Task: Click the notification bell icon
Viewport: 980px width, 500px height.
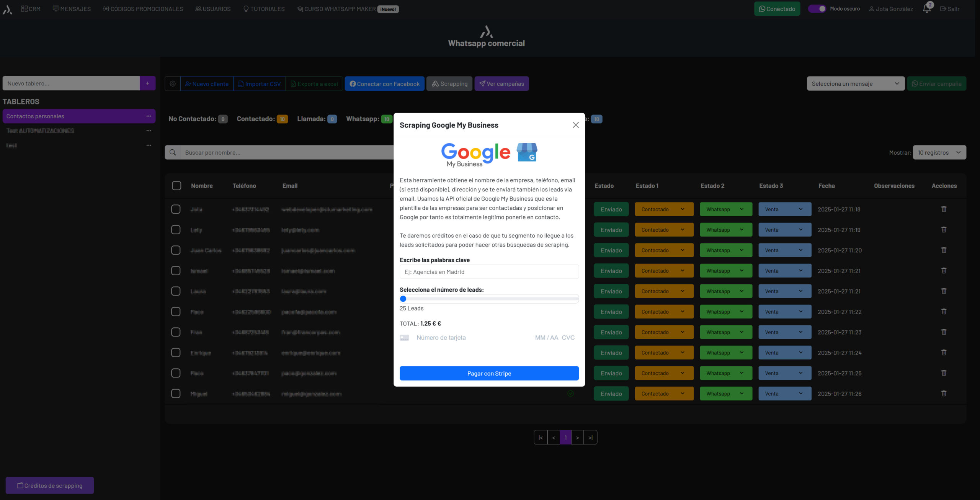Action: [926, 8]
